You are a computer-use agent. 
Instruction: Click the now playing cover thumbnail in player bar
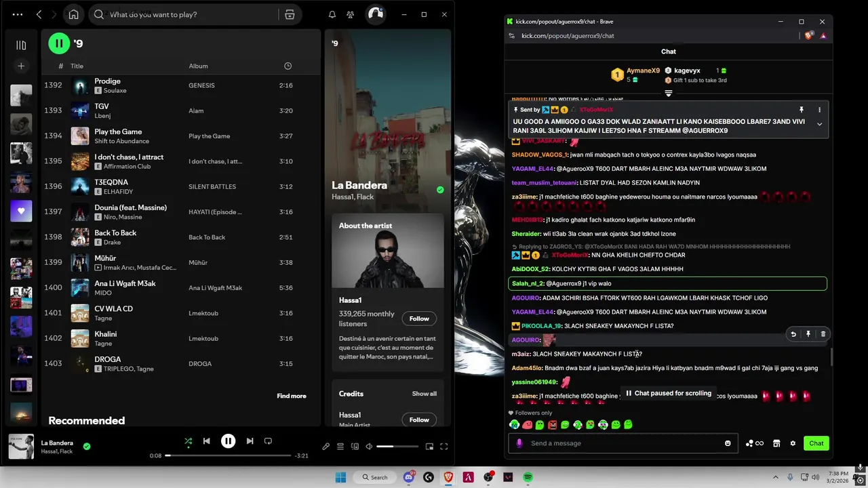pyautogui.click(x=21, y=447)
